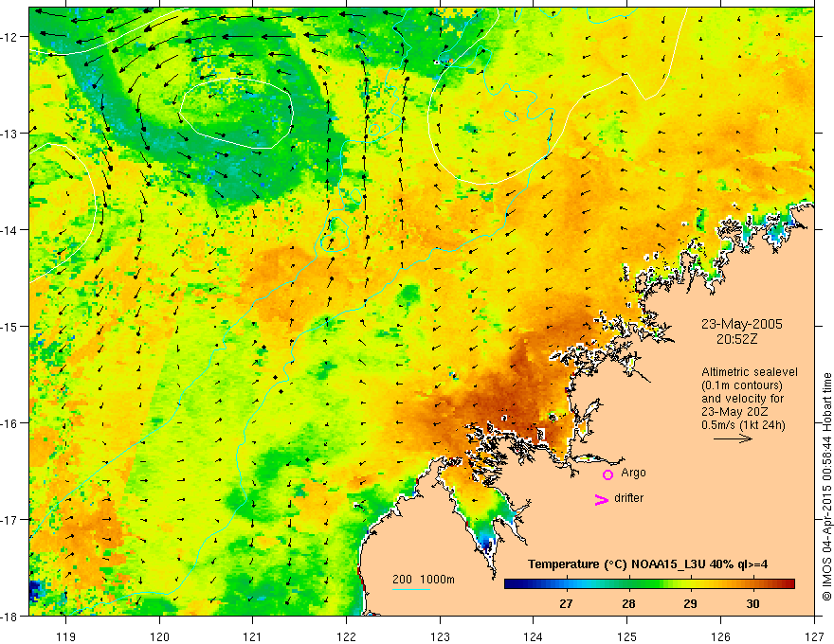834x644 pixels.
Task: Click the '20:52Z' time label
Action: (x=736, y=339)
